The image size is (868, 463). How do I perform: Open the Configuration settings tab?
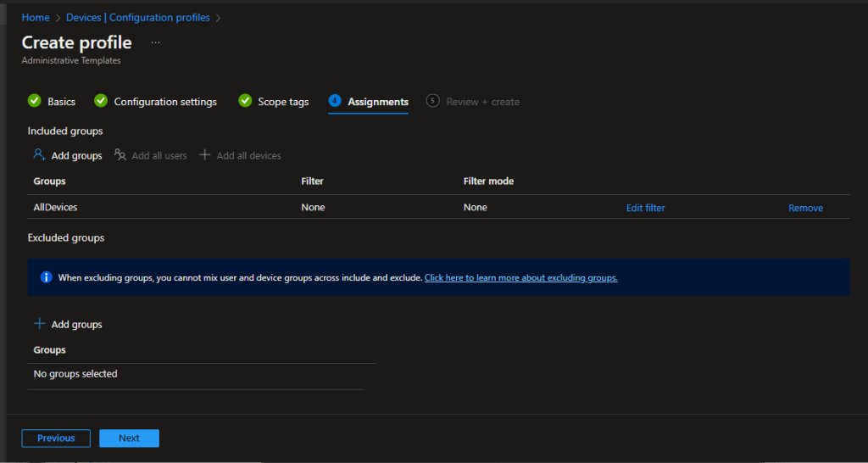pyautogui.click(x=165, y=102)
